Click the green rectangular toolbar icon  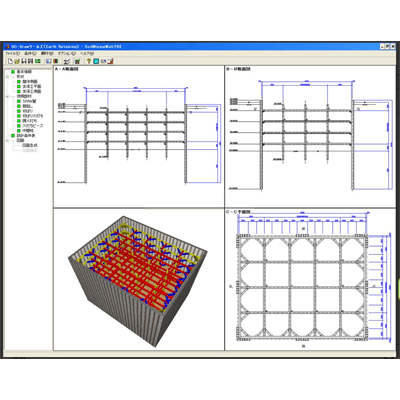(38, 61)
